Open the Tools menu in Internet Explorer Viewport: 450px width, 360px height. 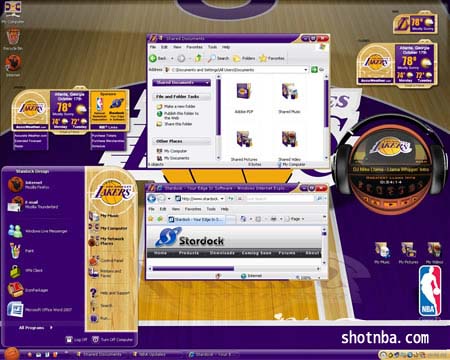pos(211,209)
